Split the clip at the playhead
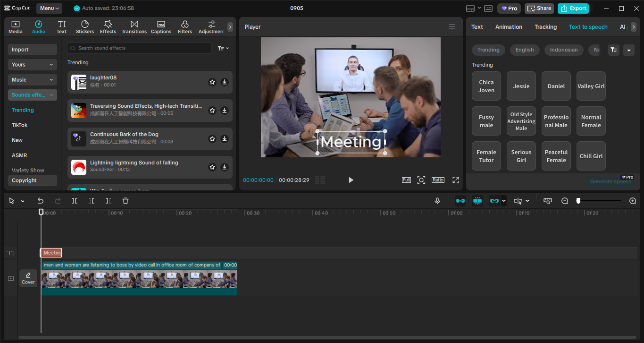Screen dimensions: 644x343 [x=74, y=200]
